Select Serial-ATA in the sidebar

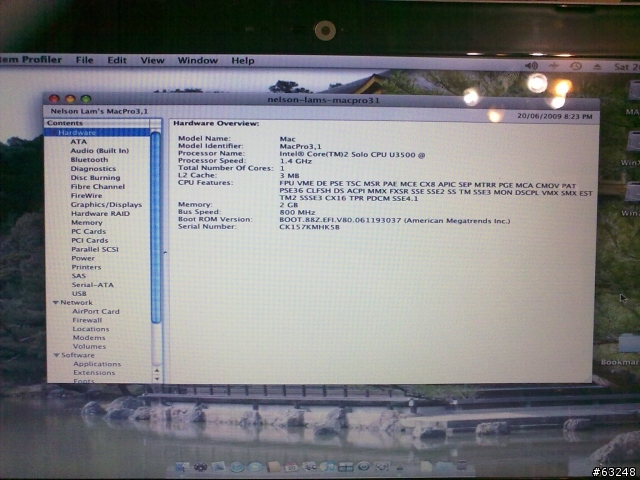tap(93, 285)
